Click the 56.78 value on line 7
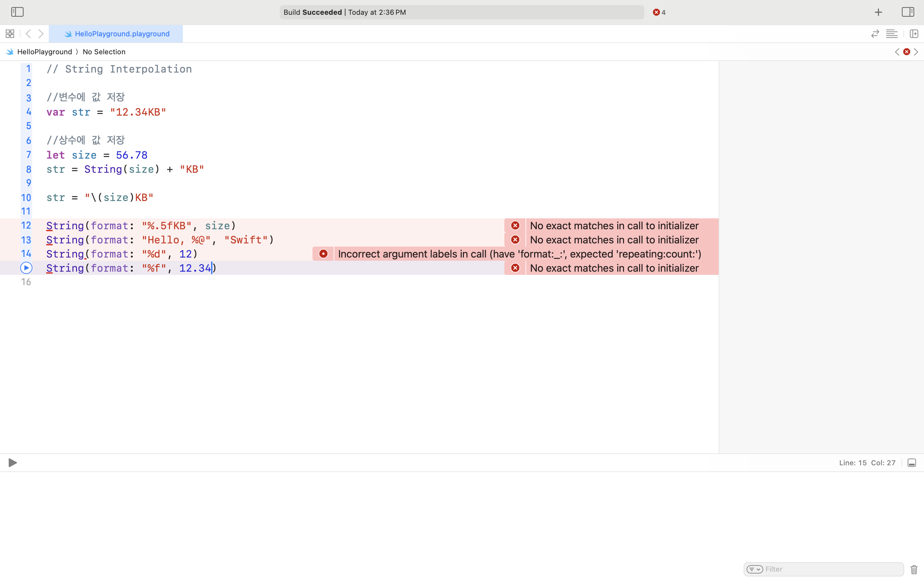 pos(132,155)
